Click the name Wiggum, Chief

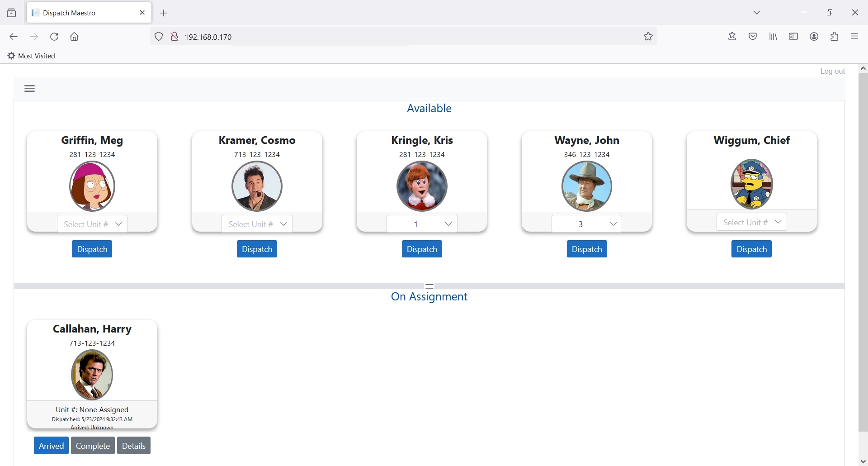(752, 140)
